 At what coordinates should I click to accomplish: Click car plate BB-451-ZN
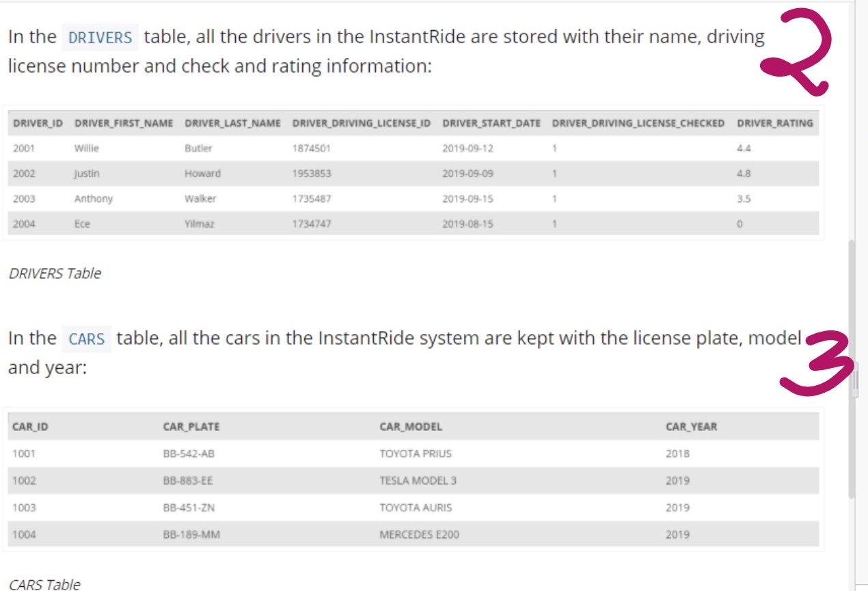tap(189, 508)
